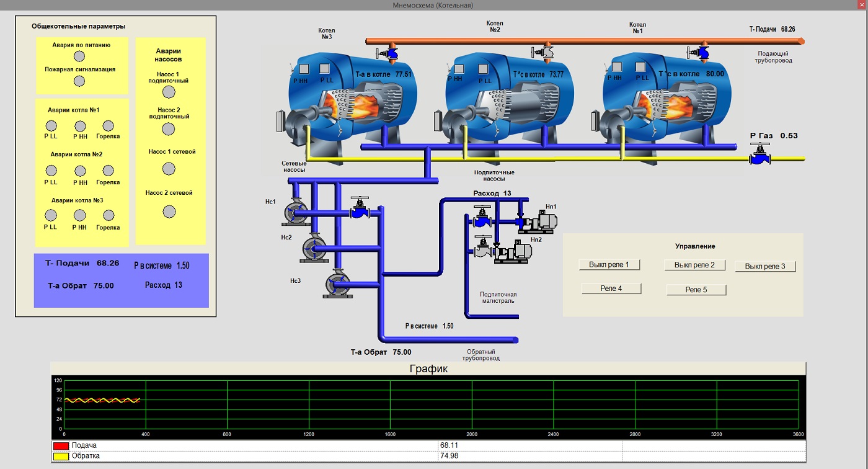Click the supply valve above Котел №3
This screenshot has width=868, height=469.
(392, 52)
